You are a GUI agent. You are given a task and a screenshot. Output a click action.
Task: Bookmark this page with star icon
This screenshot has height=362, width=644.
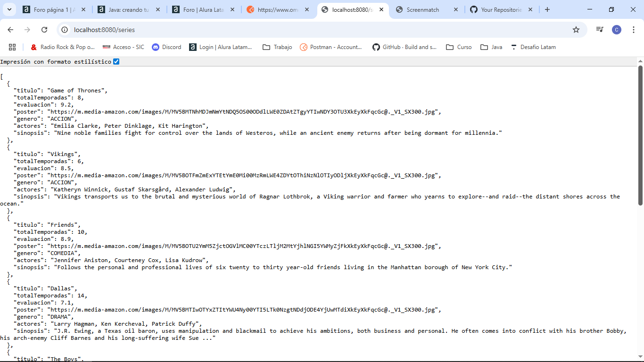pos(576,30)
